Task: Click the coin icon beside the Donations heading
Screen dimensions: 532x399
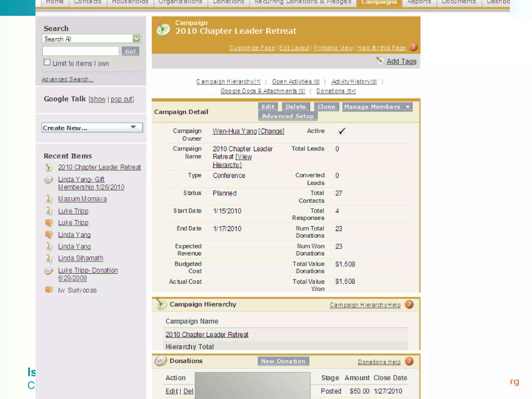Action: [160, 361]
